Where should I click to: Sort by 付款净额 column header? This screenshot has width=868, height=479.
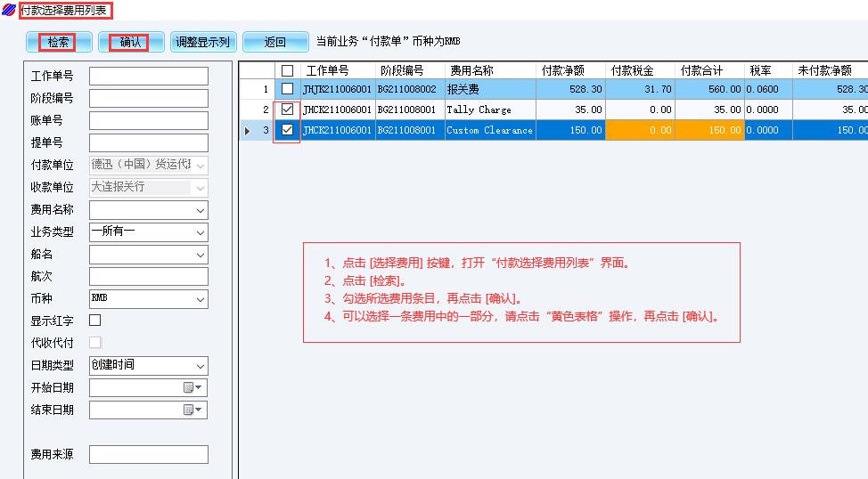[570, 70]
